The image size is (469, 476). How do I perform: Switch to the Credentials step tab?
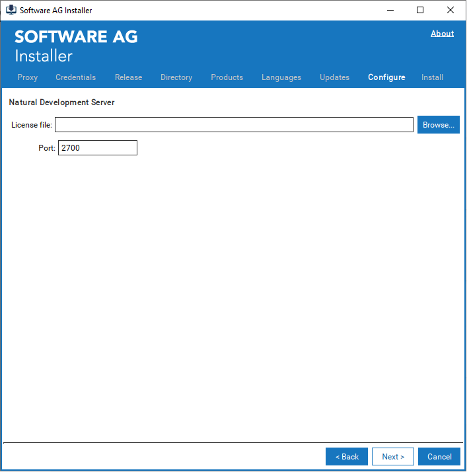point(75,77)
